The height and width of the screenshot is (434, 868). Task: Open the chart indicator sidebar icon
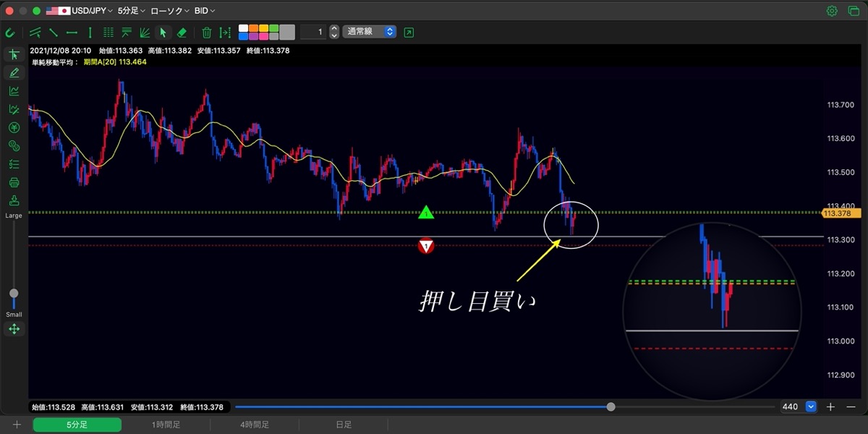point(14,90)
